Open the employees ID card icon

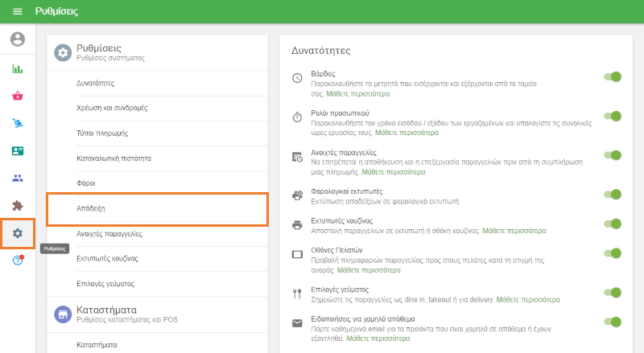tap(18, 150)
